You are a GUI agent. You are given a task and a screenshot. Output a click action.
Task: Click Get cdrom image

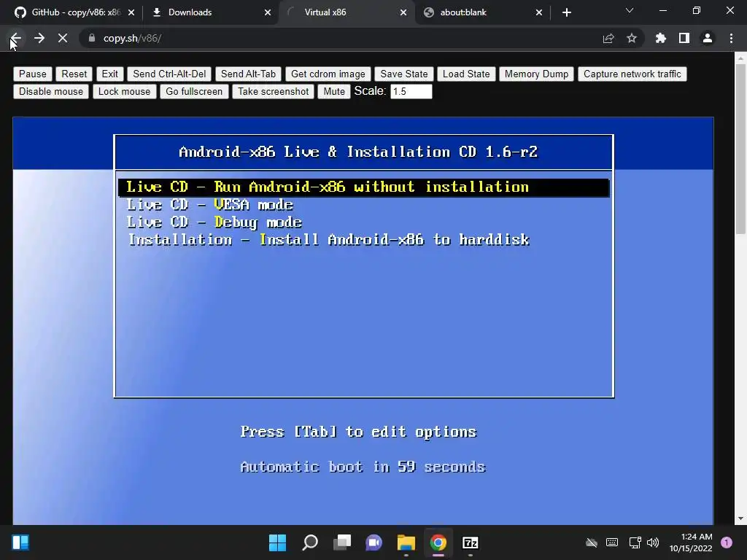328,74
